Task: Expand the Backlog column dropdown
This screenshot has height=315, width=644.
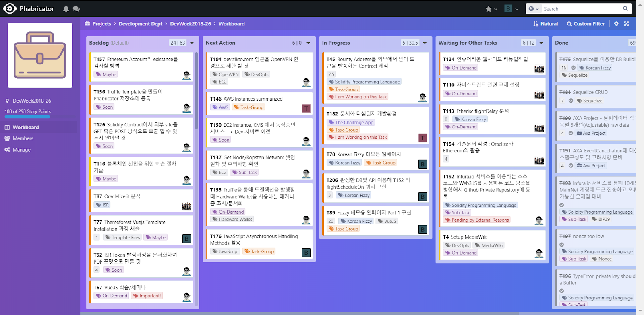Action: (x=192, y=43)
